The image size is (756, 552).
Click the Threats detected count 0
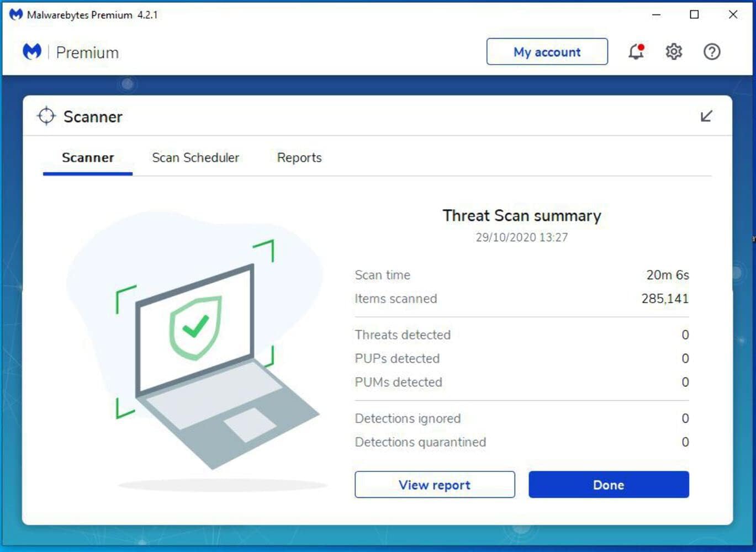pyautogui.click(x=685, y=335)
